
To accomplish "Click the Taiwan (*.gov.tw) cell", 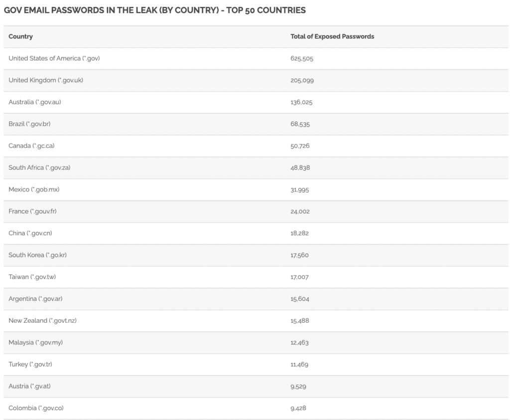I will tap(32, 277).
